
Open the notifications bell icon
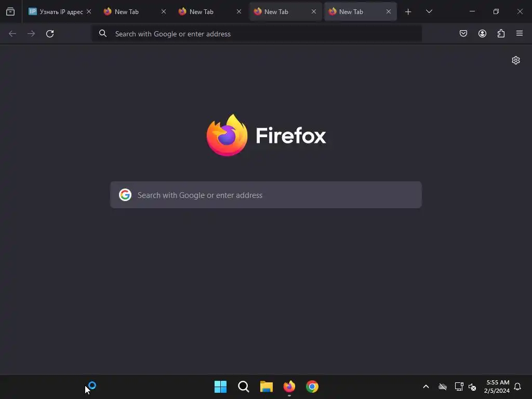[517, 387]
